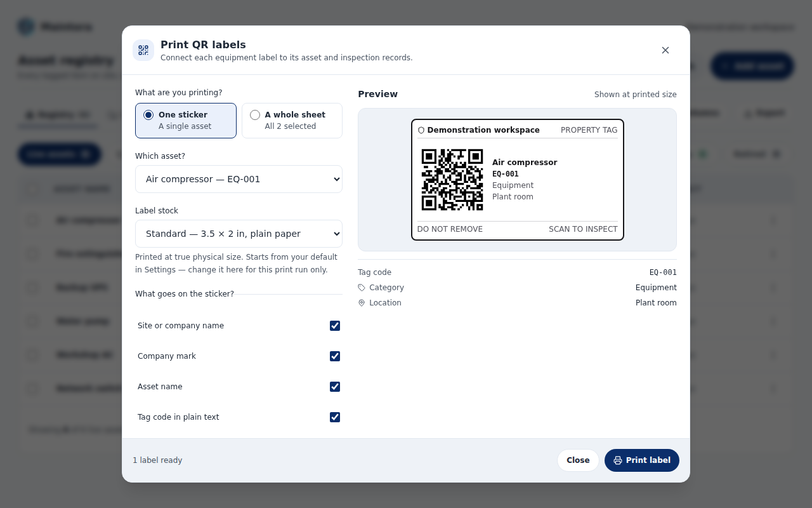The height and width of the screenshot is (508, 812).
Task: Open the Which asset dropdown
Action: pos(239,179)
